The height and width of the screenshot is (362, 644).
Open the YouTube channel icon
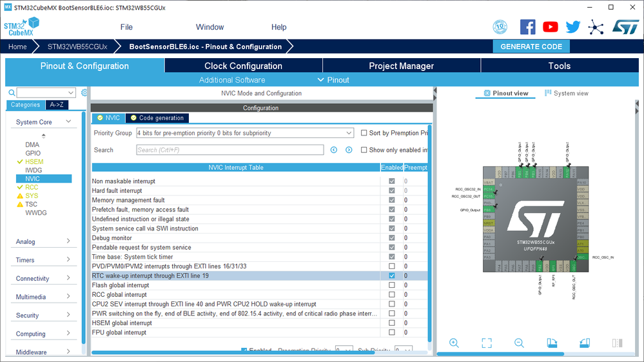pyautogui.click(x=551, y=27)
